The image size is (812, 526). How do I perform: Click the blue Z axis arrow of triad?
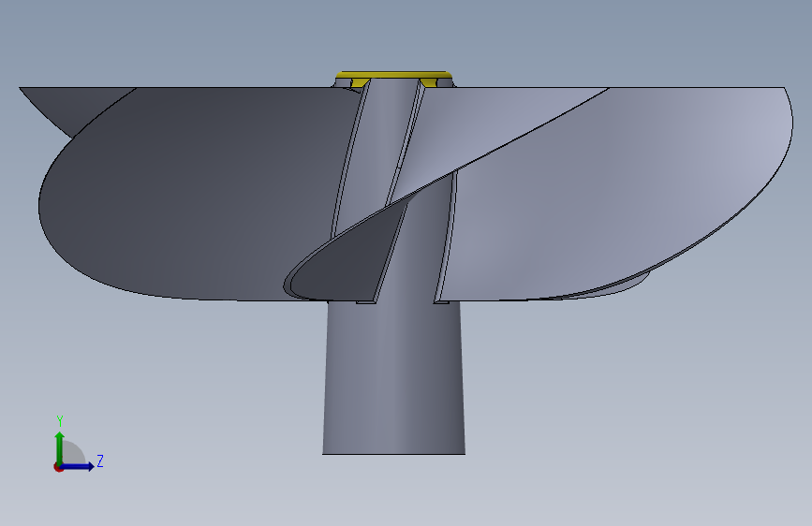point(78,466)
